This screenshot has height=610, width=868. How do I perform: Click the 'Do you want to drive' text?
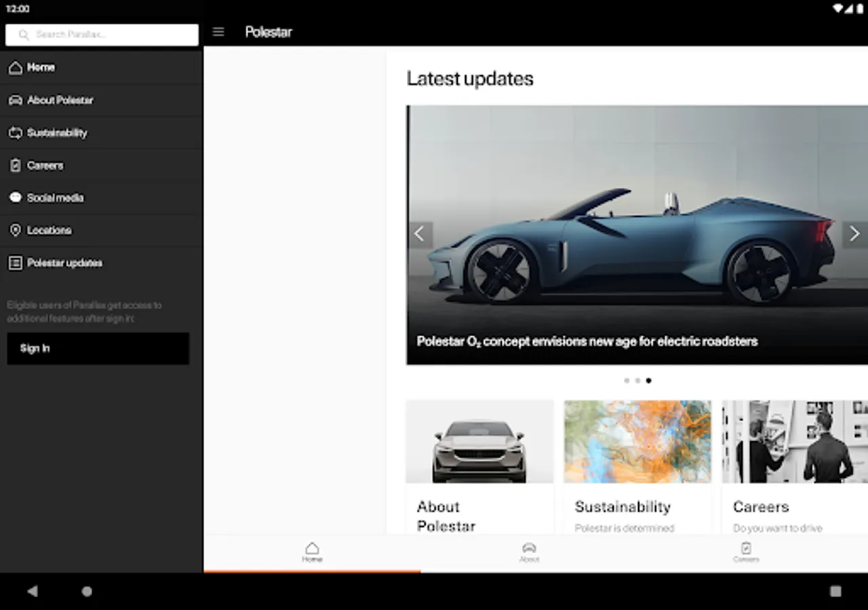pyautogui.click(x=777, y=528)
